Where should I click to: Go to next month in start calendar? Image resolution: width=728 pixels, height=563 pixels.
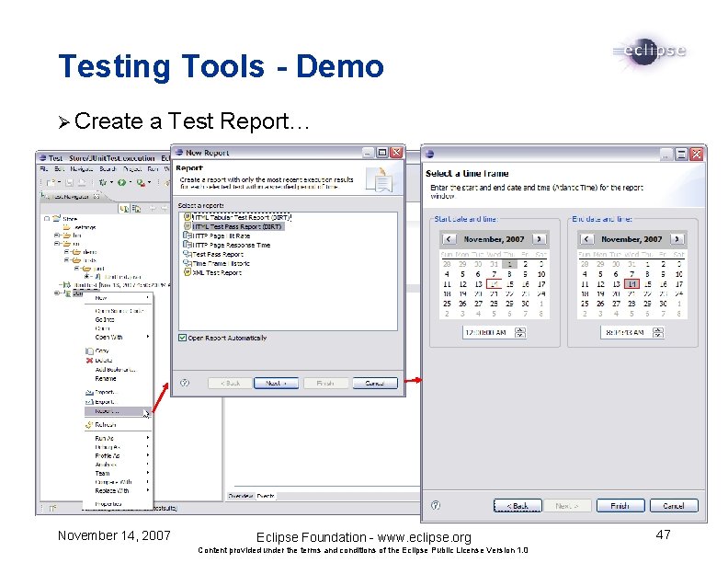pos(539,239)
